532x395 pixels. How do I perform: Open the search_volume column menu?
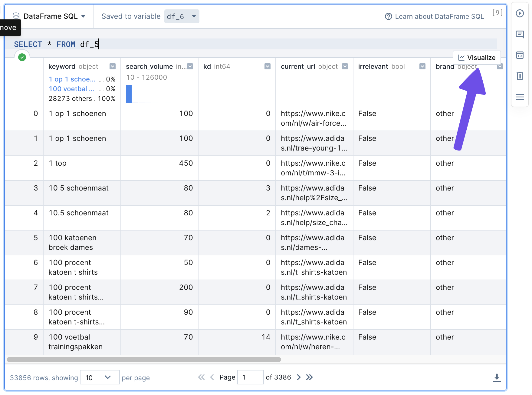(190, 66)
